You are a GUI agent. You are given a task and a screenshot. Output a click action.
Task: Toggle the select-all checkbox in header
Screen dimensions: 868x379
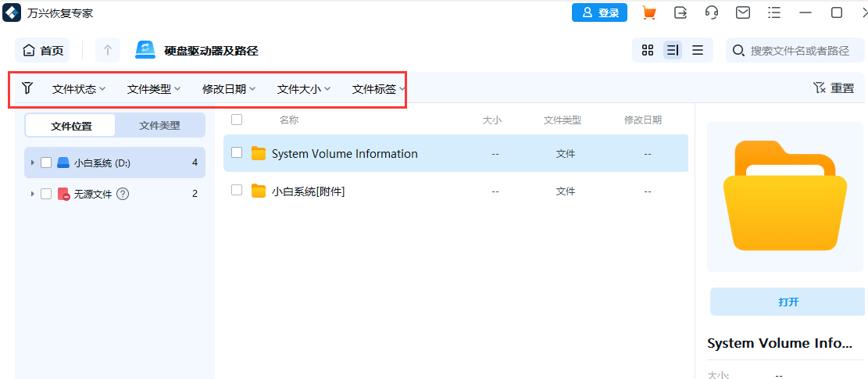point(237,120)
